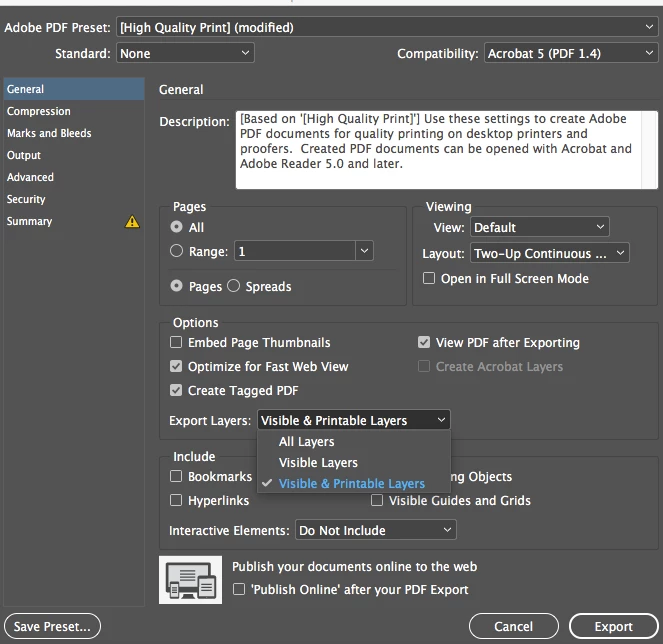Check Visible Guides and Grids
This screenshot has width=663, height=644.
click(x=377, y=500)
